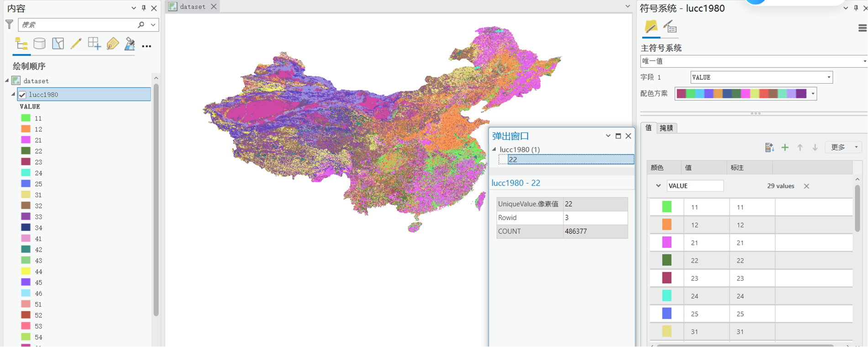Click VALUE group heading text box
Image resolution: width=868 pixels, height=347 pixels.
(x=695, y=186)
